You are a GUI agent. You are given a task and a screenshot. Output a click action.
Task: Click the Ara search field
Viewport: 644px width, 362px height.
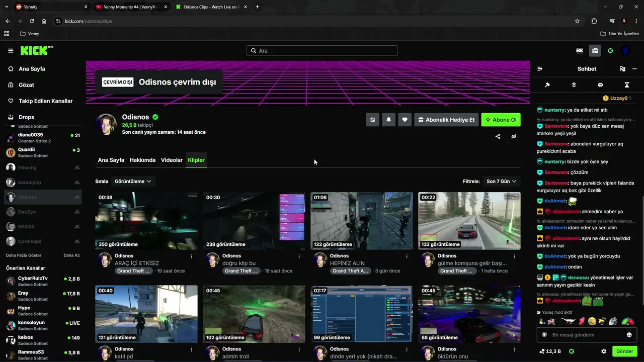pyautogui.click(x=322, y=51)
